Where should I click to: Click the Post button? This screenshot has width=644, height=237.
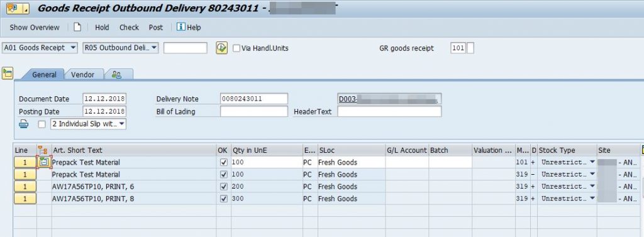coord(156,28)
